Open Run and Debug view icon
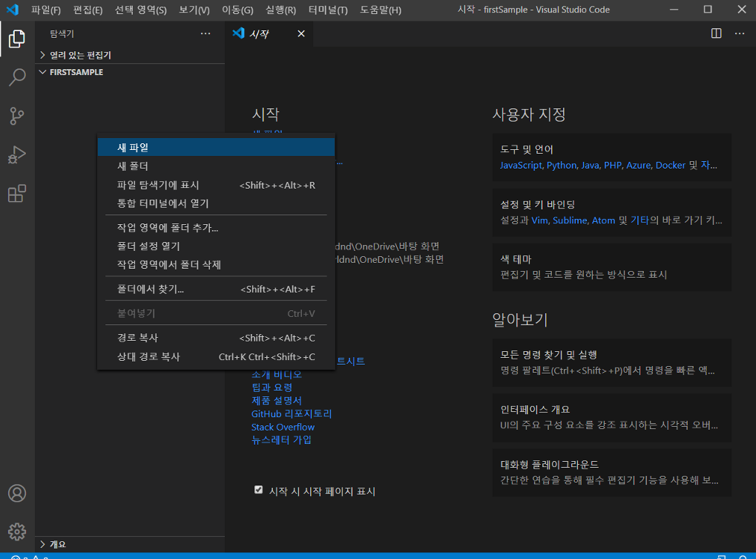This screenshot has height=559, width=756. click(17, 155)
